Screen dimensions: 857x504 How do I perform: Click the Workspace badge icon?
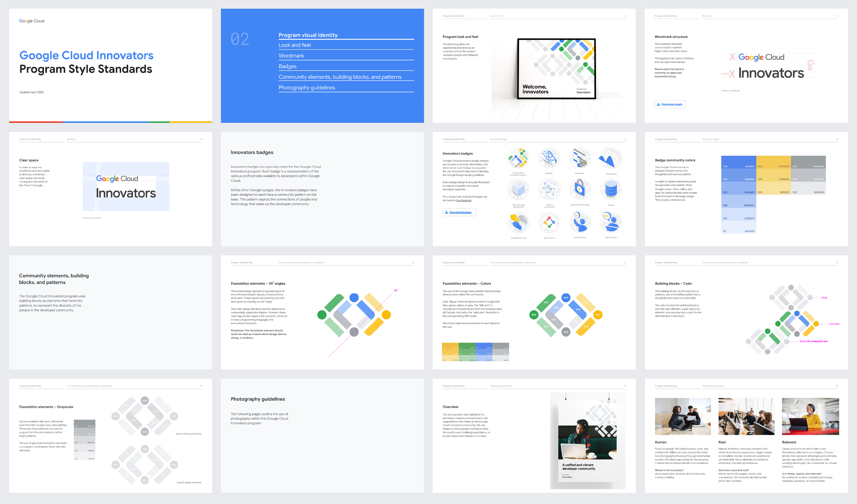tap(580, 158)
